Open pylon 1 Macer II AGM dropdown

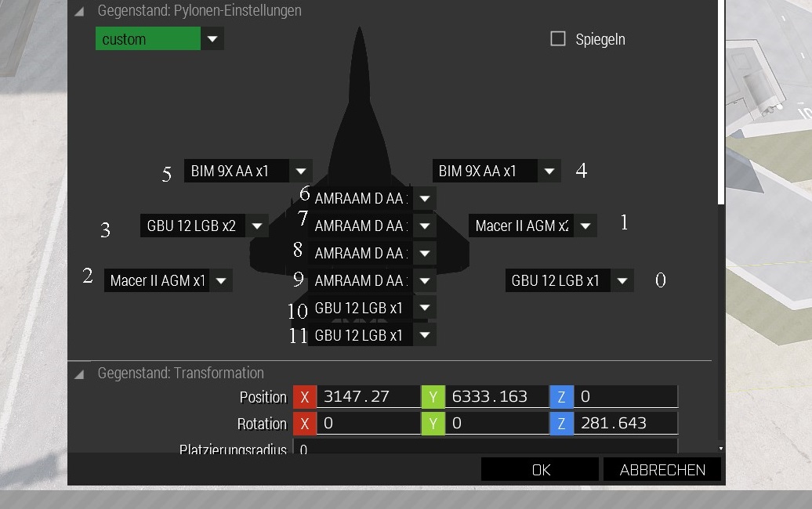(x=585, y=226)
